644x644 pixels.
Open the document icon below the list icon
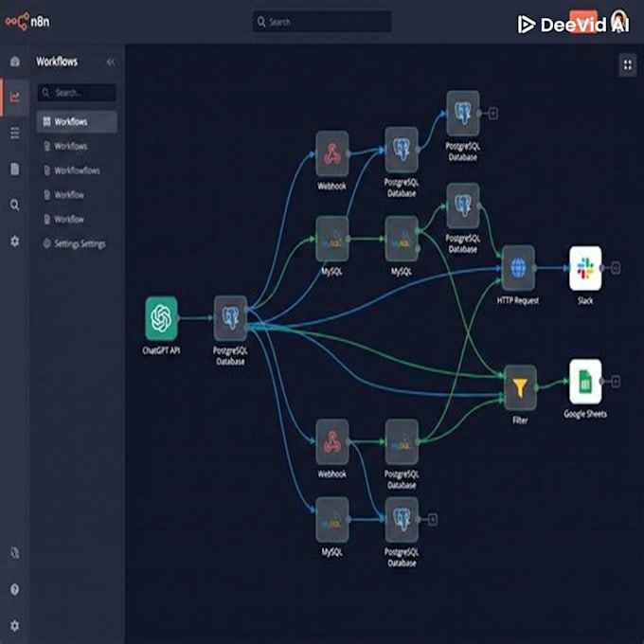(x=15, y=169)
